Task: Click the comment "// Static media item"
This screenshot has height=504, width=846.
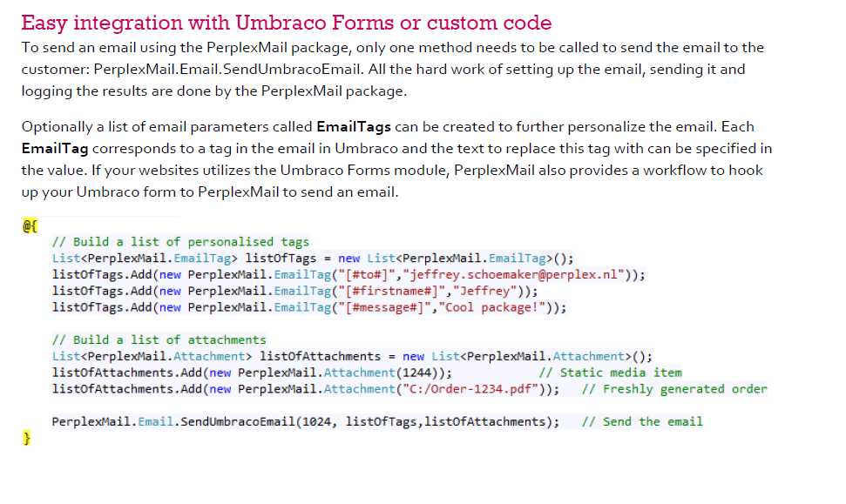Action: coord(610,373)
